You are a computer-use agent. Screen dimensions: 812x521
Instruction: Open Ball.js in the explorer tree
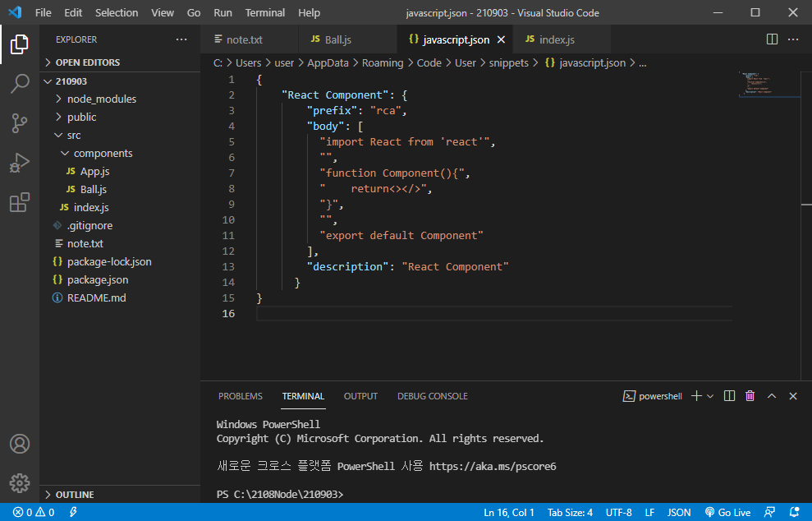pyautogui.click(x=120, y=189)
